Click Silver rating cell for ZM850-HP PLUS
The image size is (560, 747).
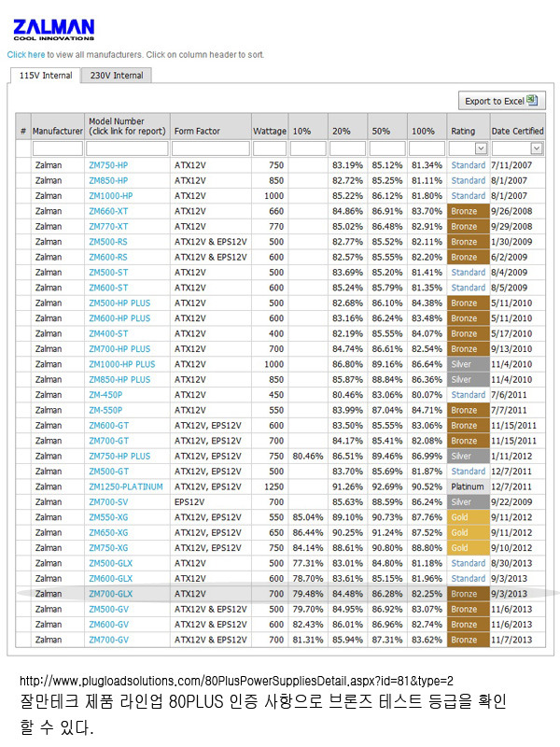pyautogui.click(x=469, y=380)
